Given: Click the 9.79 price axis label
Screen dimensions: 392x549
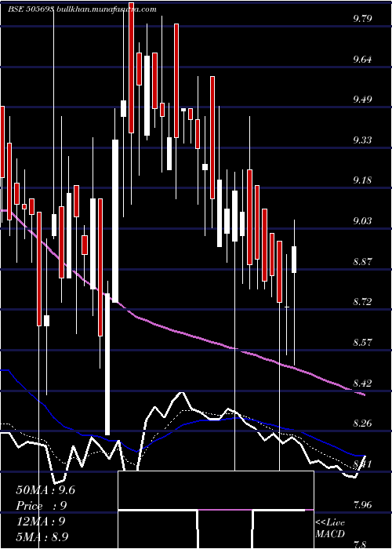Looking at the screenshot, I should [x=362, y=19].
